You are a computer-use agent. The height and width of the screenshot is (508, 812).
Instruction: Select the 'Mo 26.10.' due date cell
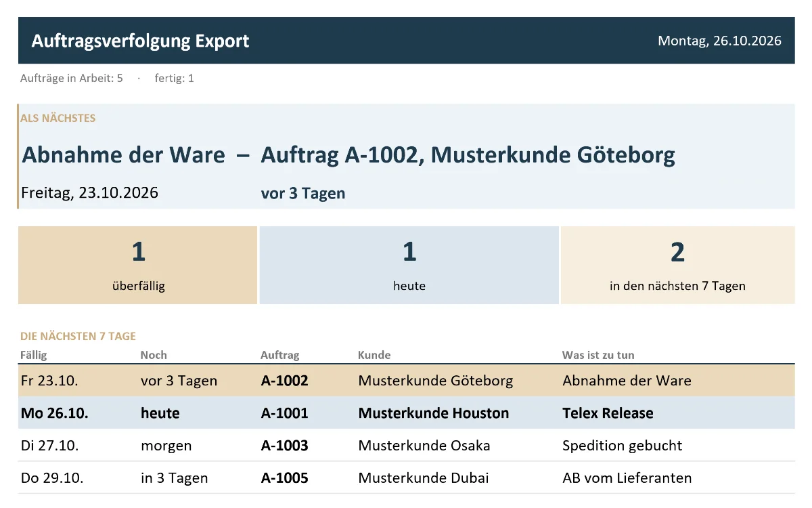[54, 413]
